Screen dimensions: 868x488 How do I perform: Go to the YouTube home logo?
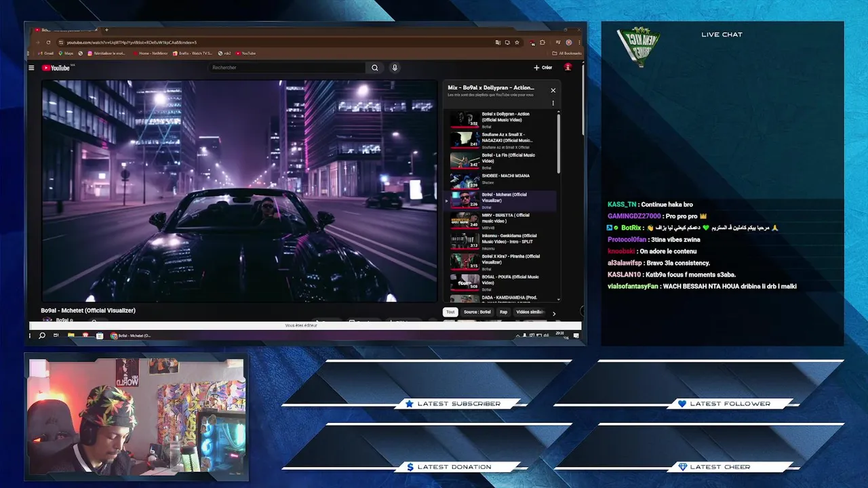[56, 68]
